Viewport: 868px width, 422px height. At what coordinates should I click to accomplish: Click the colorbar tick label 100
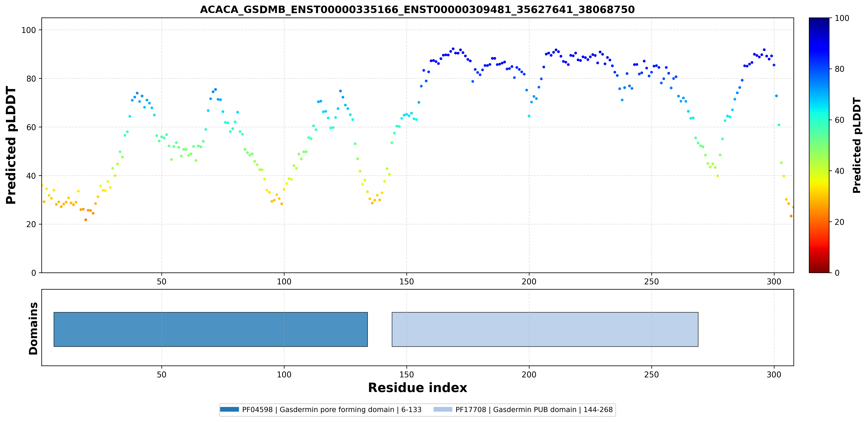coord(842,18)
